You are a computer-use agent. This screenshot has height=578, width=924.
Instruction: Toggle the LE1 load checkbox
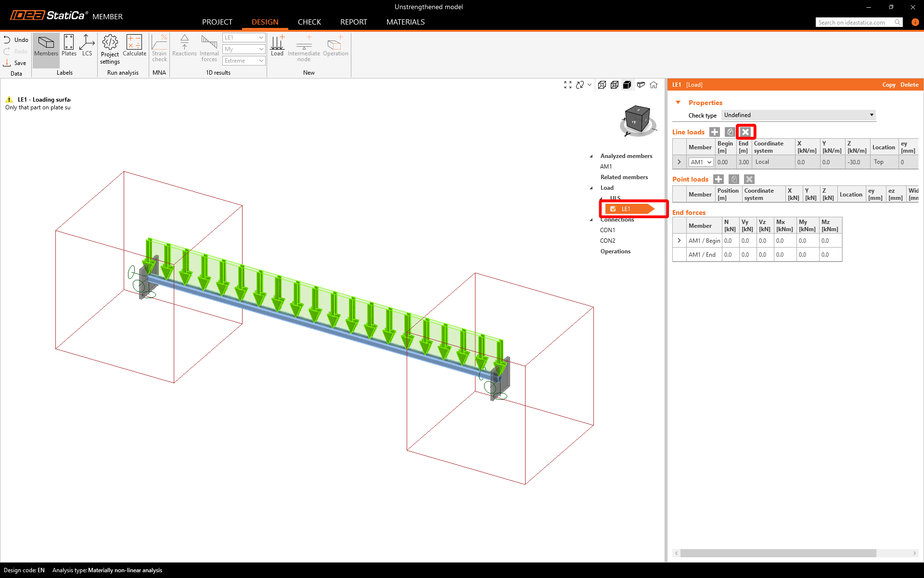tap(613, 209)
